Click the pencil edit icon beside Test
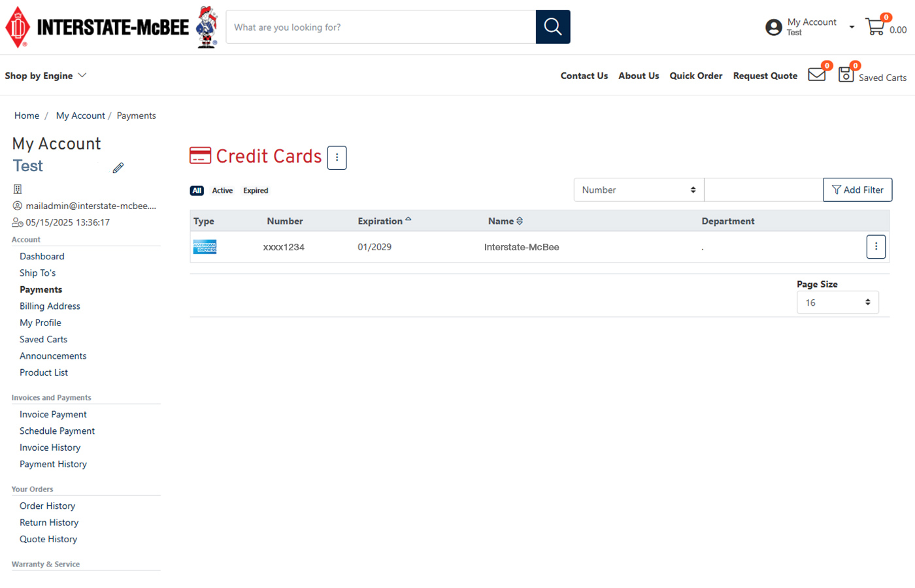This screenshot has height=588, width=915. (118, 168)
